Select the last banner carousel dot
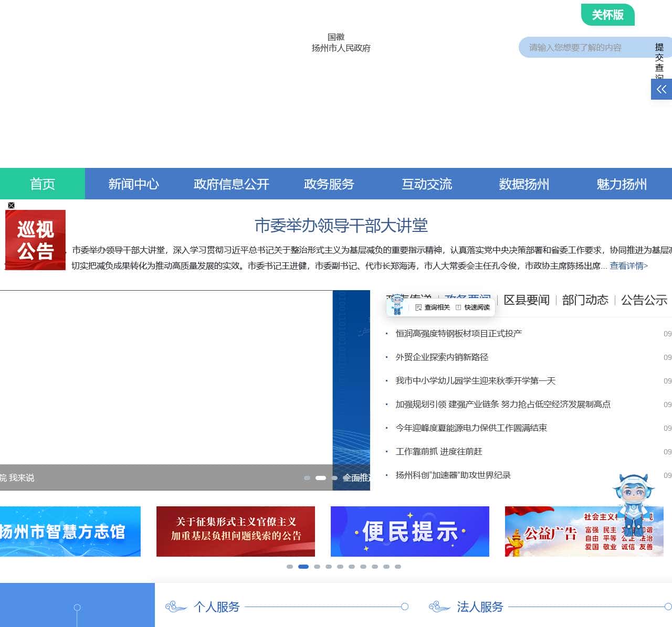 click(x=398, y=567)
